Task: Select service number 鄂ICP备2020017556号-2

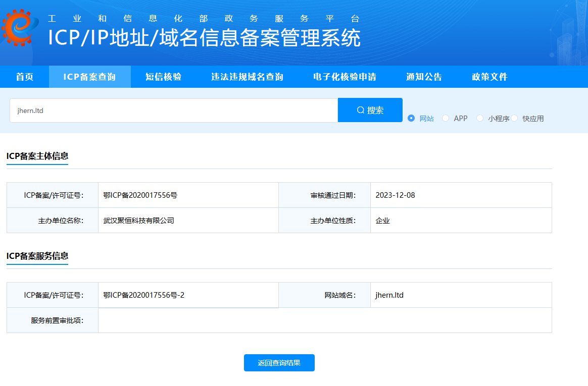Action: point(143,295)
